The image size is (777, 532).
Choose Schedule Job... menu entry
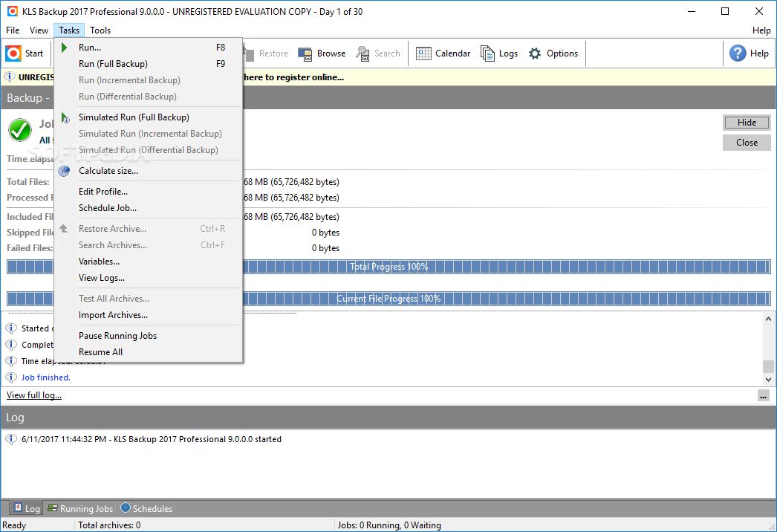pyautogui.click(x=148, y=208)
